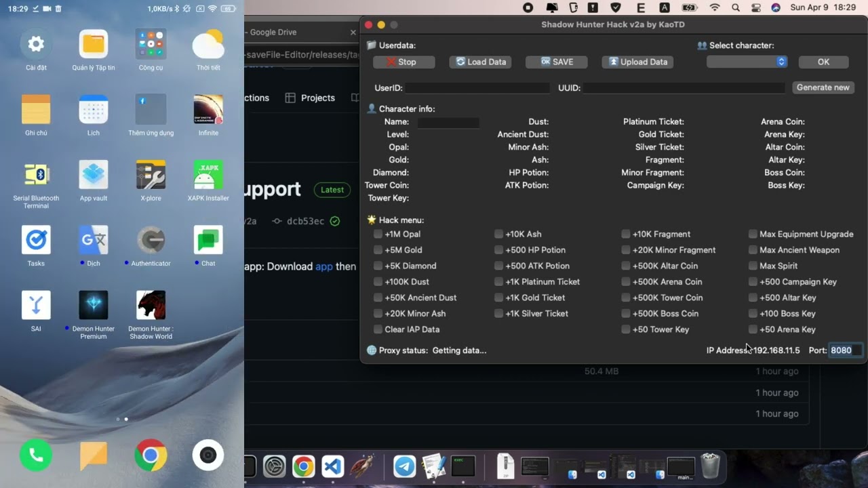
Task: Tick the +10K Fragment checkbox
Action: pos(625,234)
